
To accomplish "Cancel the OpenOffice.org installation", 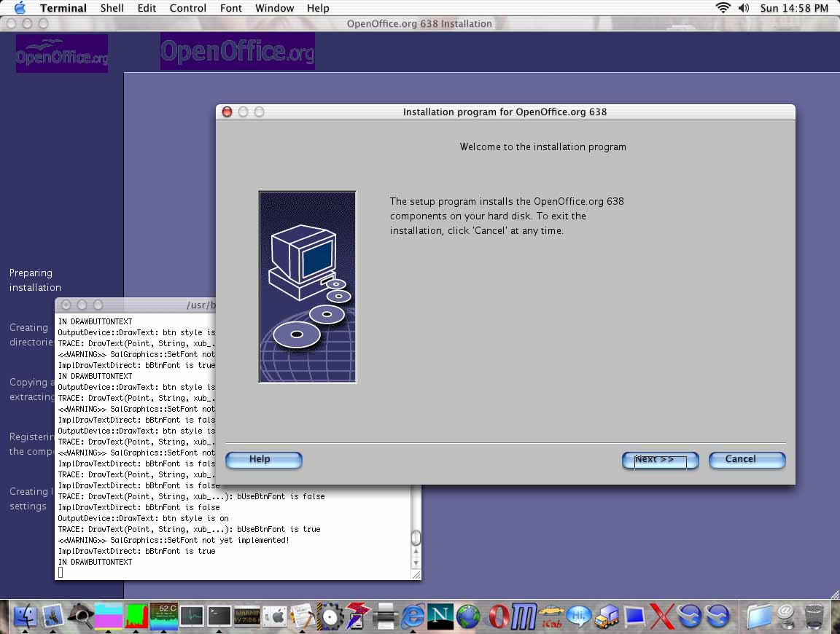I will click(x=747, y=460).
